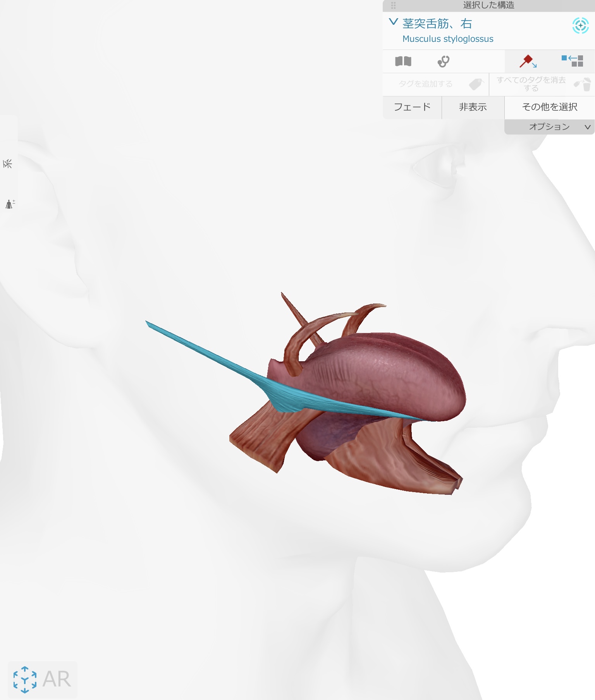Click the フェード button
Screen dimensions: 595x700
coord(412,107)
